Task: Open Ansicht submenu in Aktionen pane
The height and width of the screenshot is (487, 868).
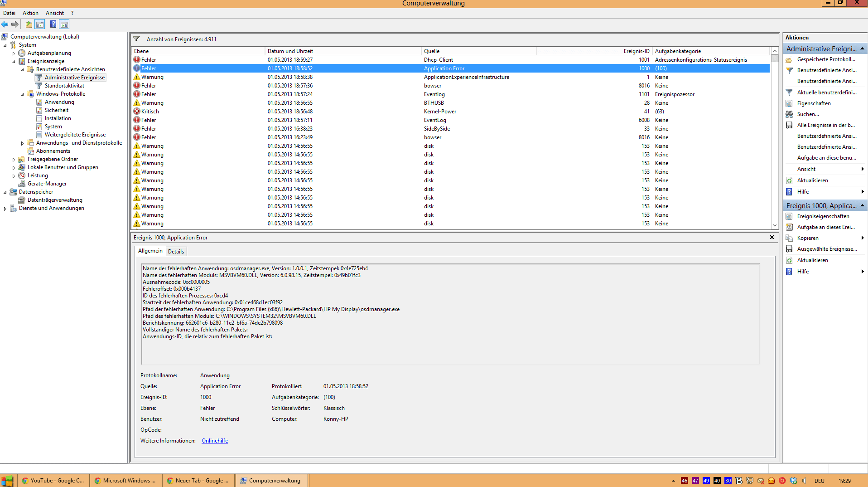Action: pos(825,169)
